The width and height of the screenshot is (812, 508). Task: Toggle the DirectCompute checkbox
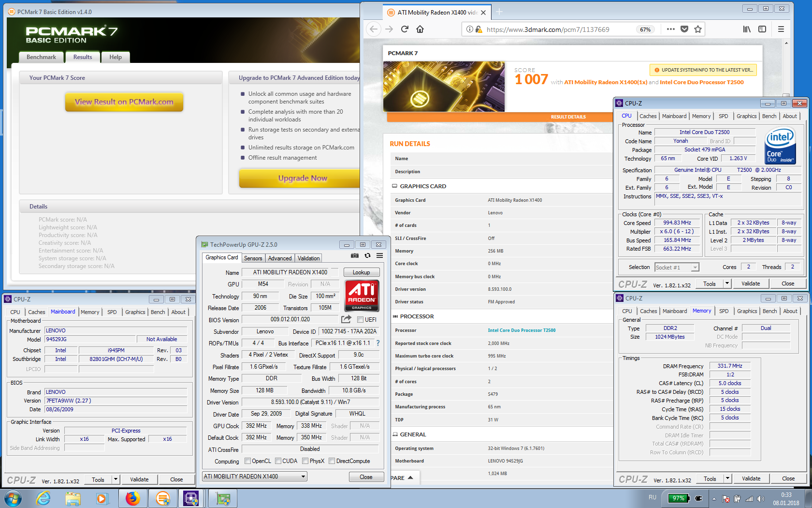pos(332,461)
